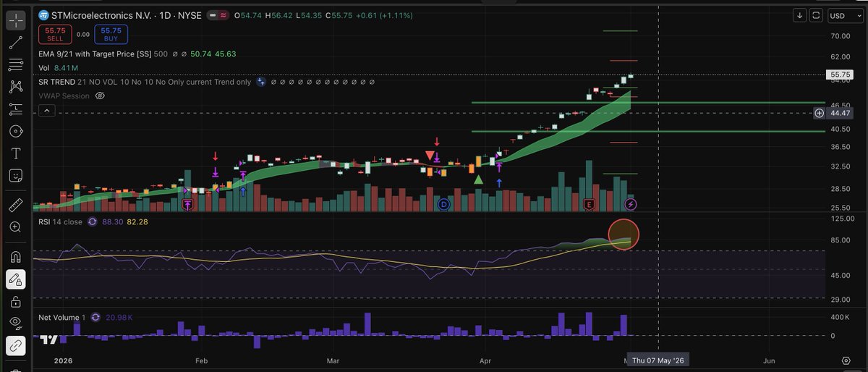The width and height of the screenshot is (868, 372).
Task: Click the STMicroelectronics logo icon
Action: click(x=43, y=15)
